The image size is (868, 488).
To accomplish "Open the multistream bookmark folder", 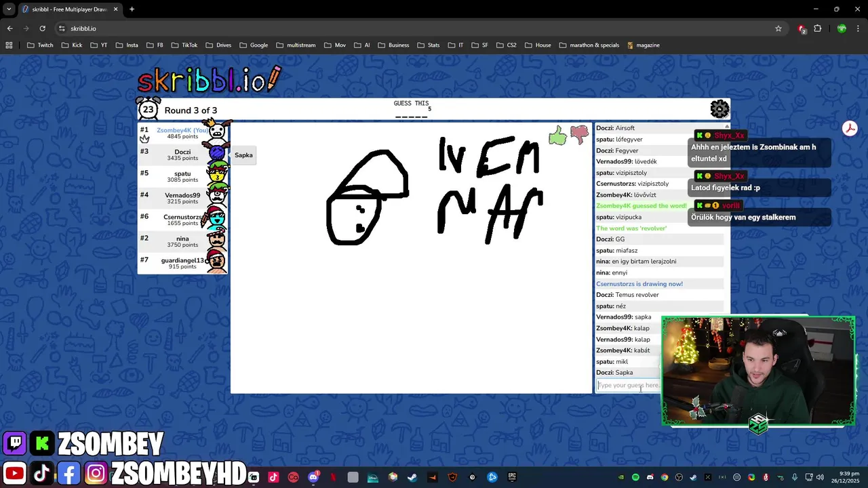I will [x=296, y=45].
